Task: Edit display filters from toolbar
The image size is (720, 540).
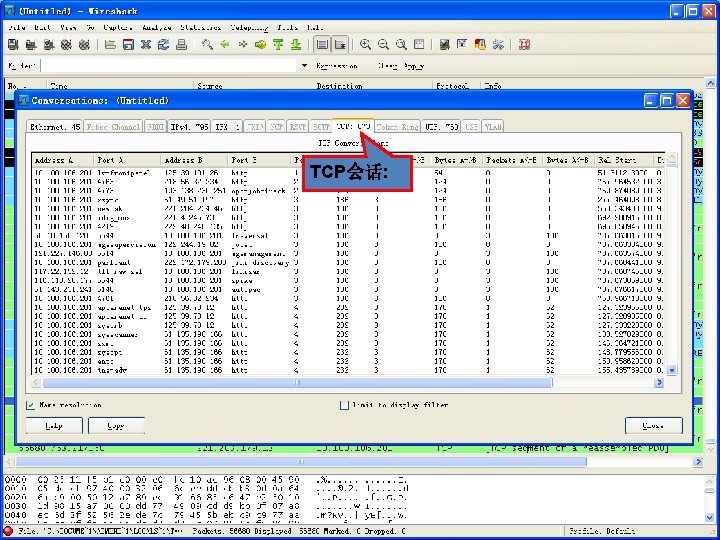Action: [x=462, y=45]
